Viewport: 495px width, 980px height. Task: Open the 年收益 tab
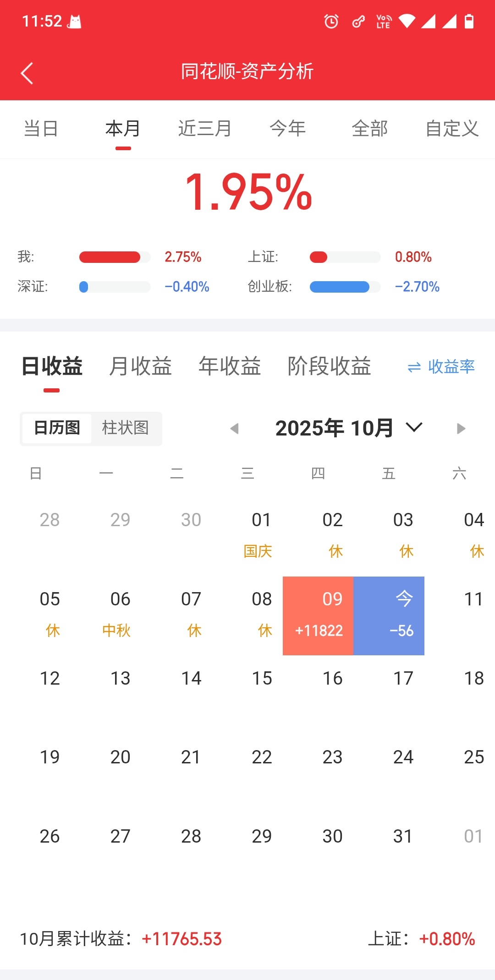(229, 366)
